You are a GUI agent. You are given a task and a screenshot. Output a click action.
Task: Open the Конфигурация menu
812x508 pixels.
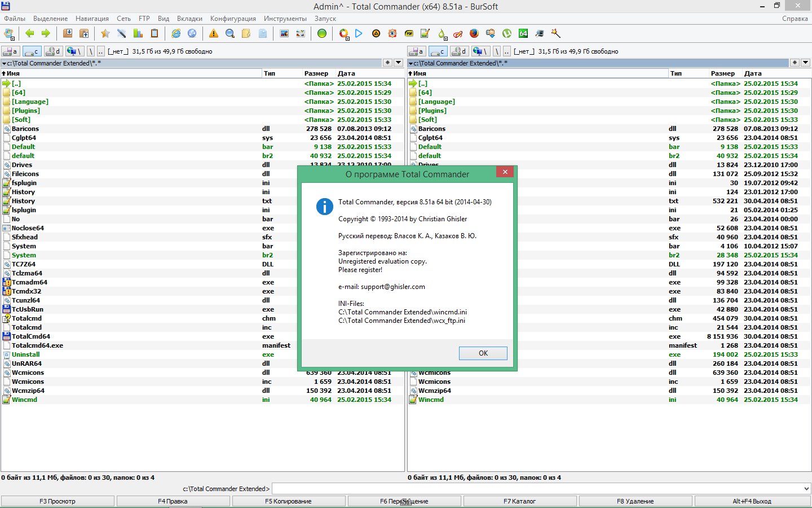pyautogui.click(x=233, y=19)
